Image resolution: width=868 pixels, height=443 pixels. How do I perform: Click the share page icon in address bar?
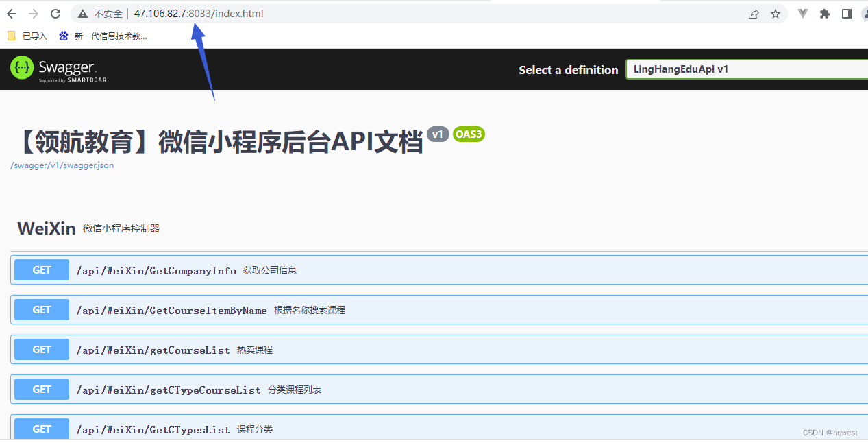point(754,14)
